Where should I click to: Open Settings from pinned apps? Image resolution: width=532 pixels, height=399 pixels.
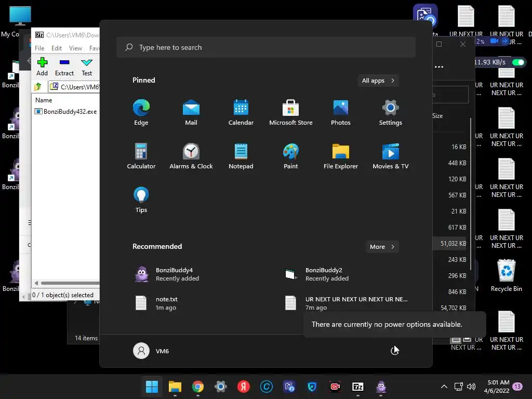(x=391, y=113)
